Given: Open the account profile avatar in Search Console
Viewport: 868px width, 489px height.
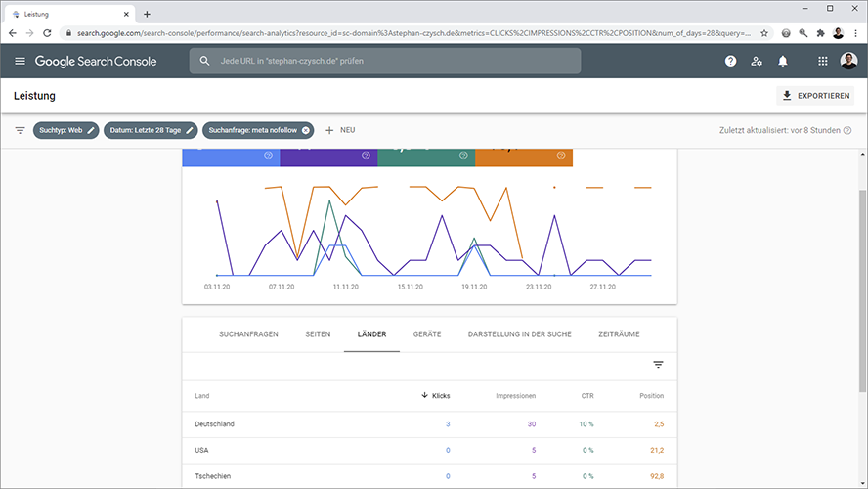Looking at the screenshot, I should [x=848, y=61].
